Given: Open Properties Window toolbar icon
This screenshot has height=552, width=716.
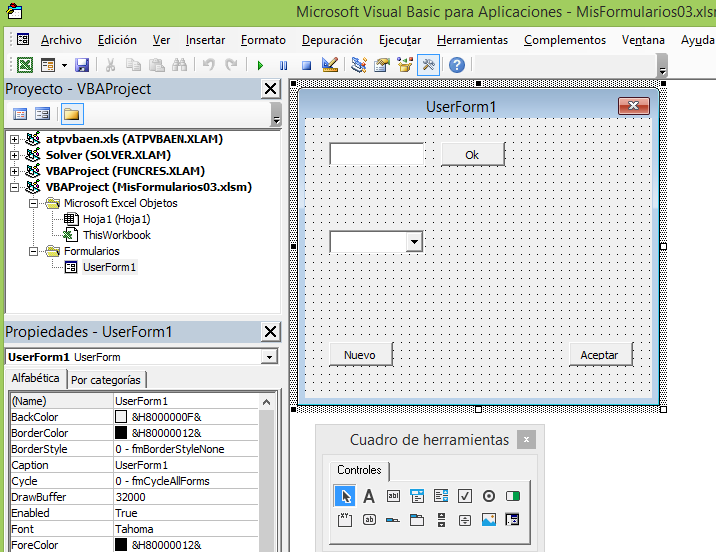Looking at the screenshot, I should pos(382,65).
